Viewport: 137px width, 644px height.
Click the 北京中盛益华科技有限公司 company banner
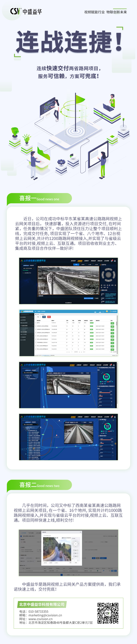pos(42,604)
